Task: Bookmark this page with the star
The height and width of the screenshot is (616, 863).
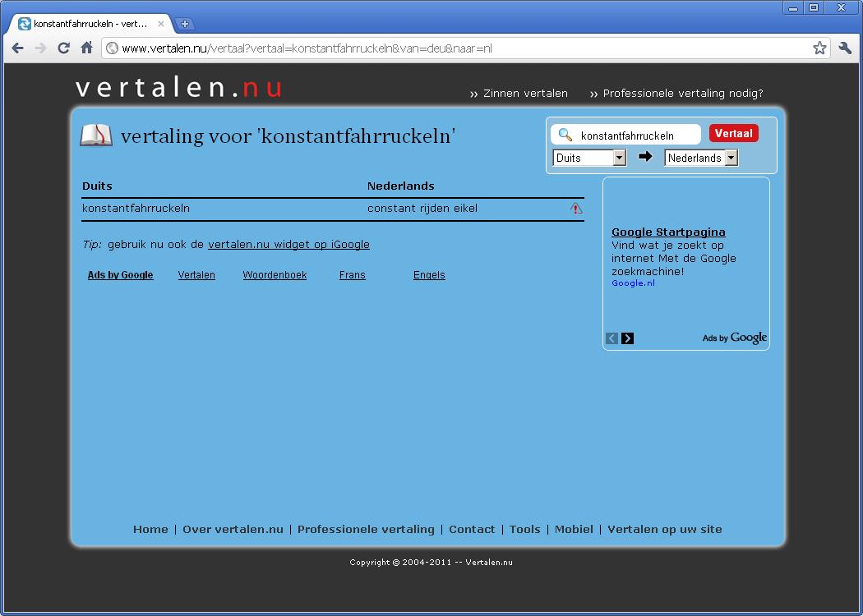Action: (x=819, y=48)
